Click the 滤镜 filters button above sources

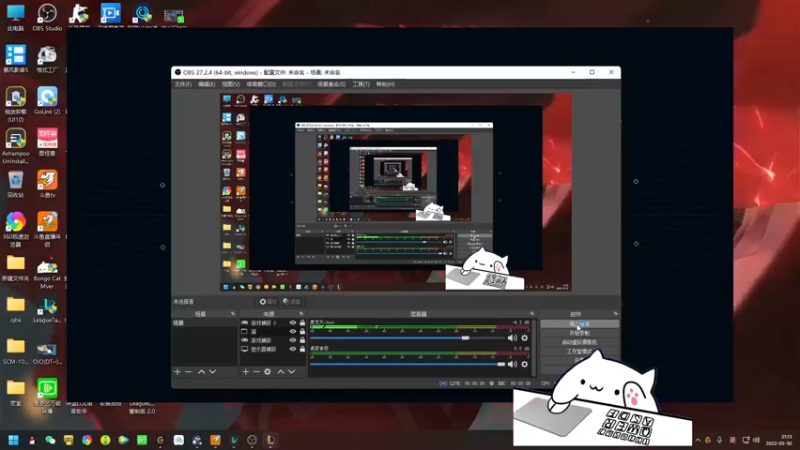pos(292,302)
